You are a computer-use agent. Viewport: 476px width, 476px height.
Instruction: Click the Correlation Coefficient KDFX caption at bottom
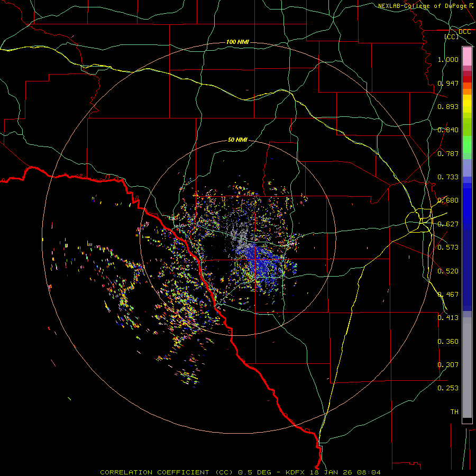coord(240,472)
